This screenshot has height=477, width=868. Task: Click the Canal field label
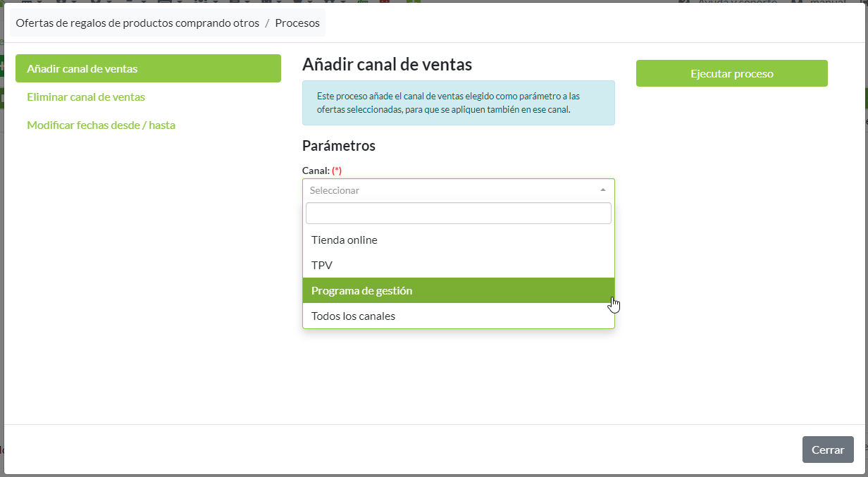coord(316,171)
